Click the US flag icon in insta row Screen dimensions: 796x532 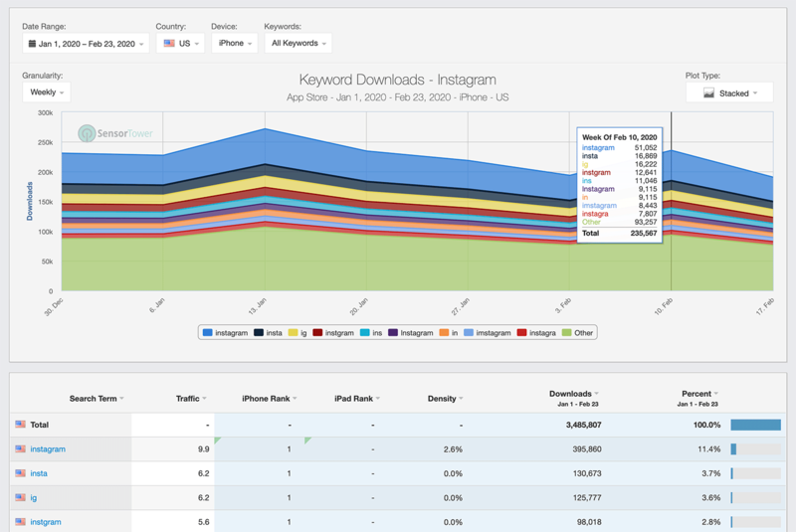click(20, 473)
